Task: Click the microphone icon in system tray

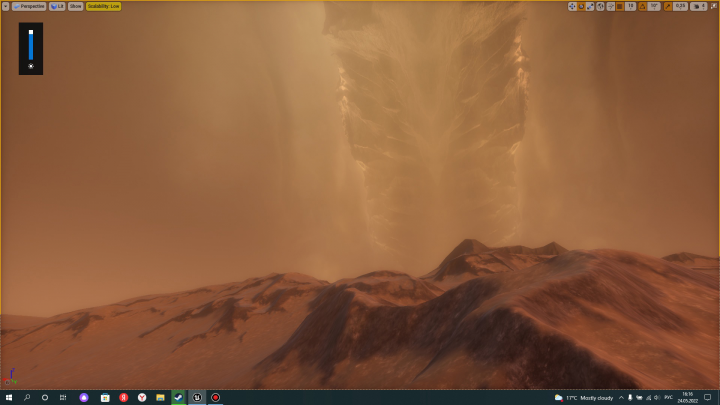Action: click(630, 398)
